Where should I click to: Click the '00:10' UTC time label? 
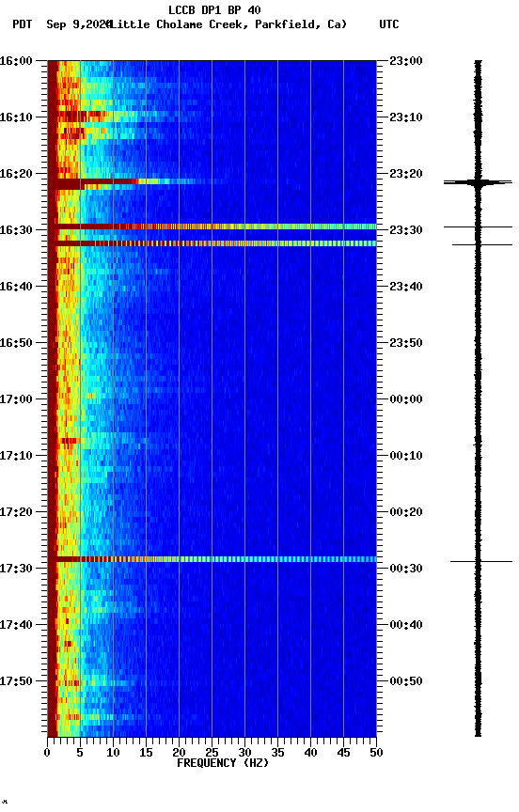[x=406, y=456]
